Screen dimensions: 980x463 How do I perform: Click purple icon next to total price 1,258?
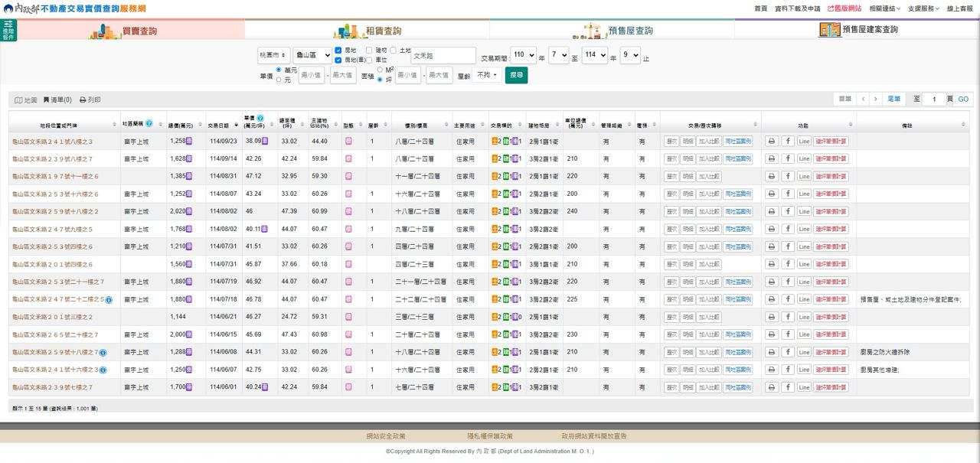coord(189,141)
